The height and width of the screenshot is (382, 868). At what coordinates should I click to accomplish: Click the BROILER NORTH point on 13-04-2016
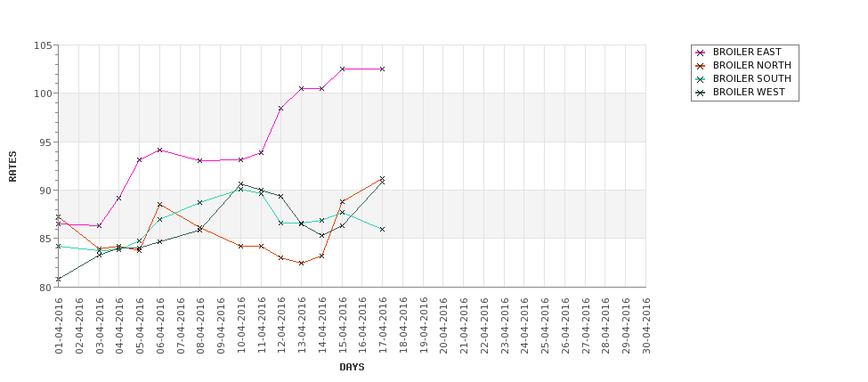[301, 263]
